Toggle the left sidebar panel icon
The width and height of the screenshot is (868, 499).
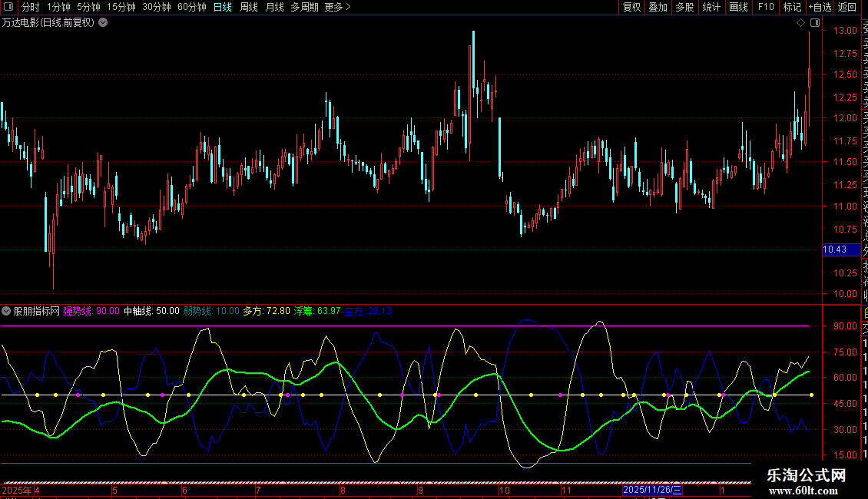click(x=8, y=7)
